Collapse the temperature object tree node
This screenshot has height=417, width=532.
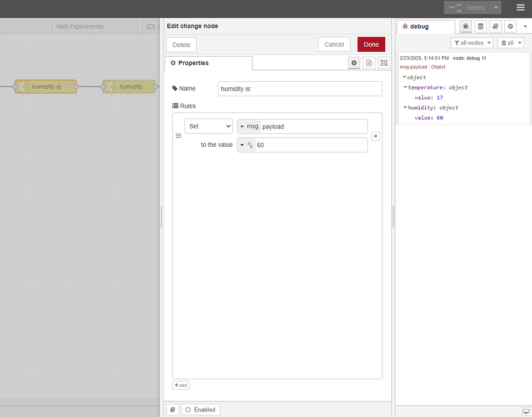click(x=405, y=87)
